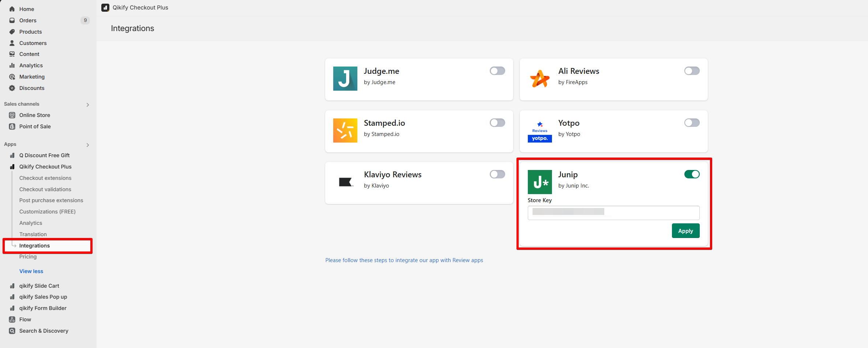The height and width of the screenshot is (348, 868).
Task: Click the Flow app icon
Action: tap(12, 319)
